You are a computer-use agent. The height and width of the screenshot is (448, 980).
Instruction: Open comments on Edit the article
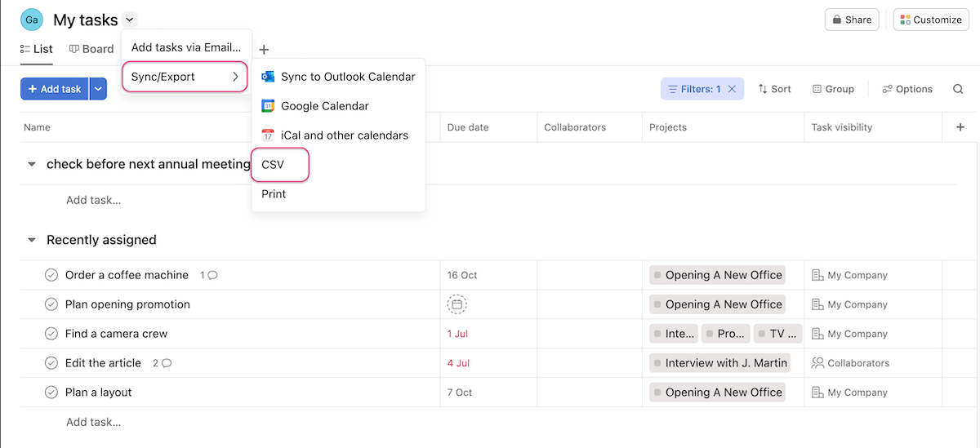pyautogui.click(x=162, y=363)
